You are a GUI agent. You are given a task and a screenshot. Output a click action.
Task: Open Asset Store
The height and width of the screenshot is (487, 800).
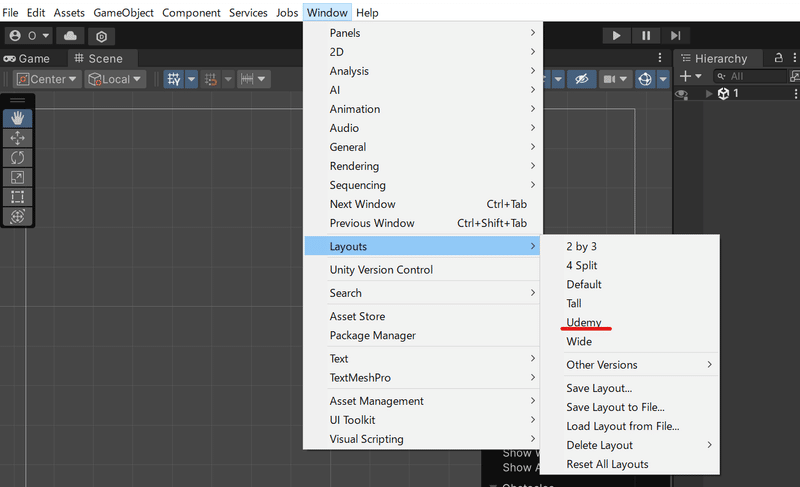[x=423, y=317]
